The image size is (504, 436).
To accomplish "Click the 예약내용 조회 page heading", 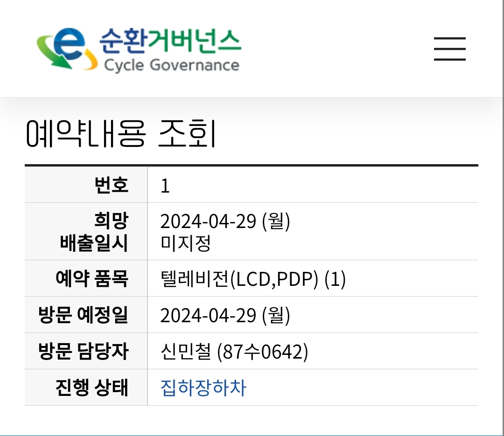I will (x=120, y=133).
